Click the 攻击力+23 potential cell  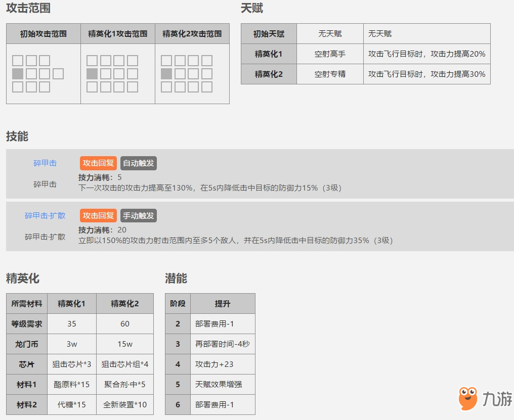[x=223, y=364]
